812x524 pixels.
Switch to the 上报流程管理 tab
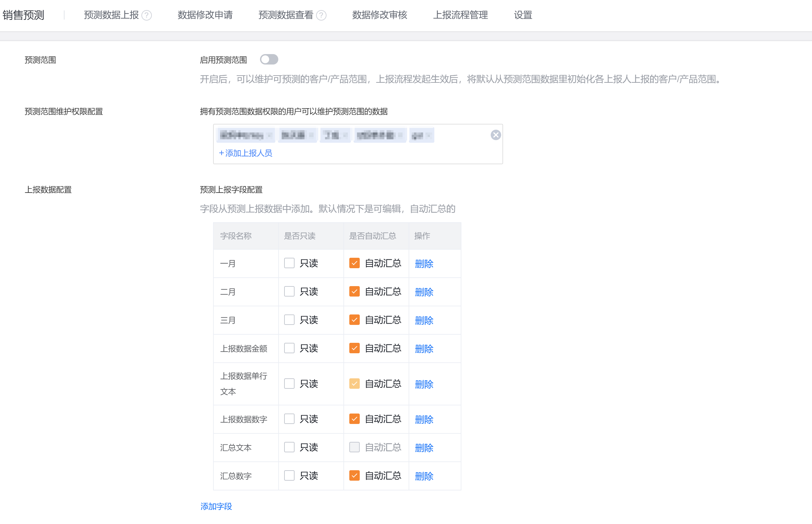tap(460, 15)
